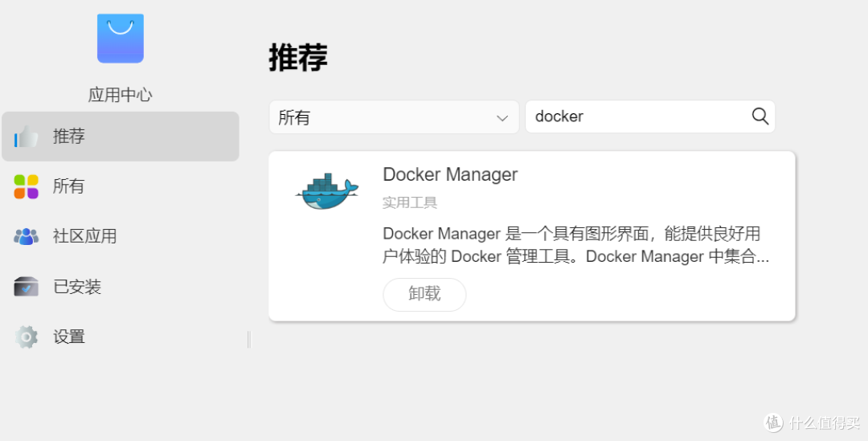
Task: Click the 推荐 page heading
Action: coord(298,57)
